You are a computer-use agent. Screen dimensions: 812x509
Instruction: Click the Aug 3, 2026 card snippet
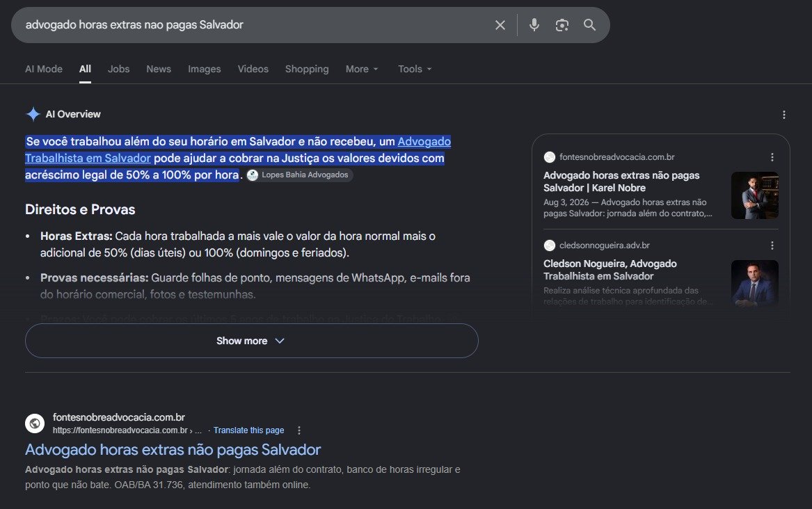click(628, 208)
